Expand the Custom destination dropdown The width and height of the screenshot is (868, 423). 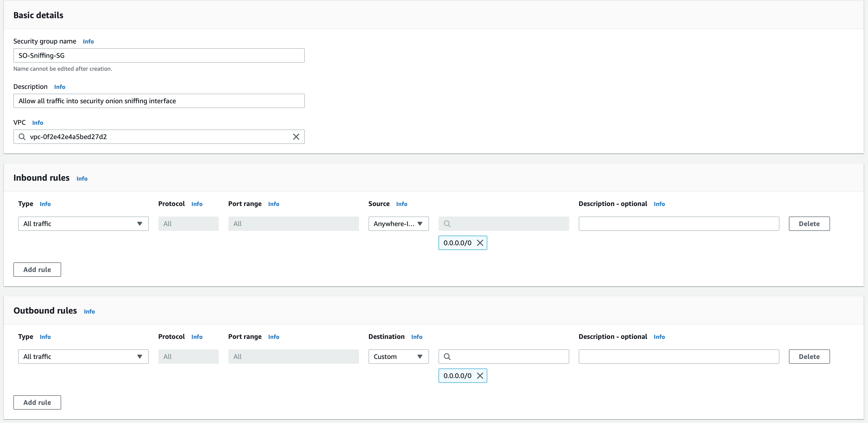click(x=398, y=357)
